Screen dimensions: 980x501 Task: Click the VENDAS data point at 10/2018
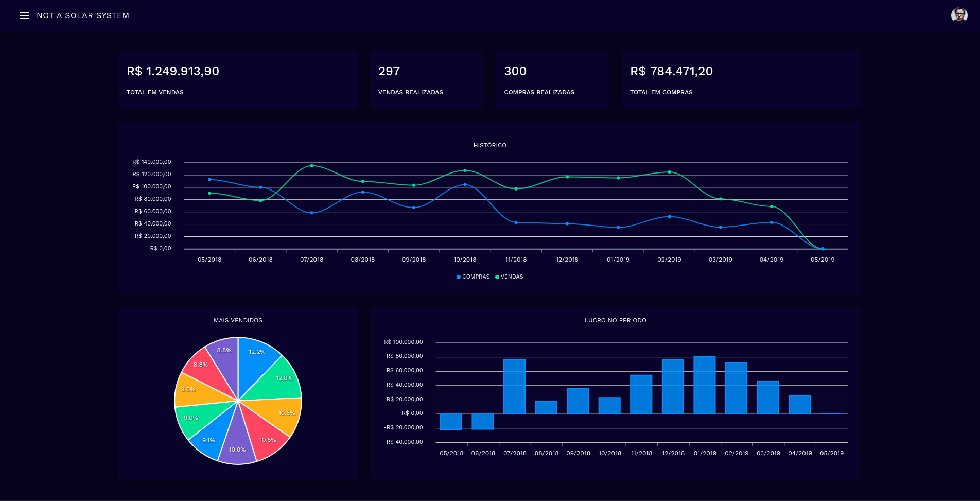pyautogui.click(x=465, y=170)
